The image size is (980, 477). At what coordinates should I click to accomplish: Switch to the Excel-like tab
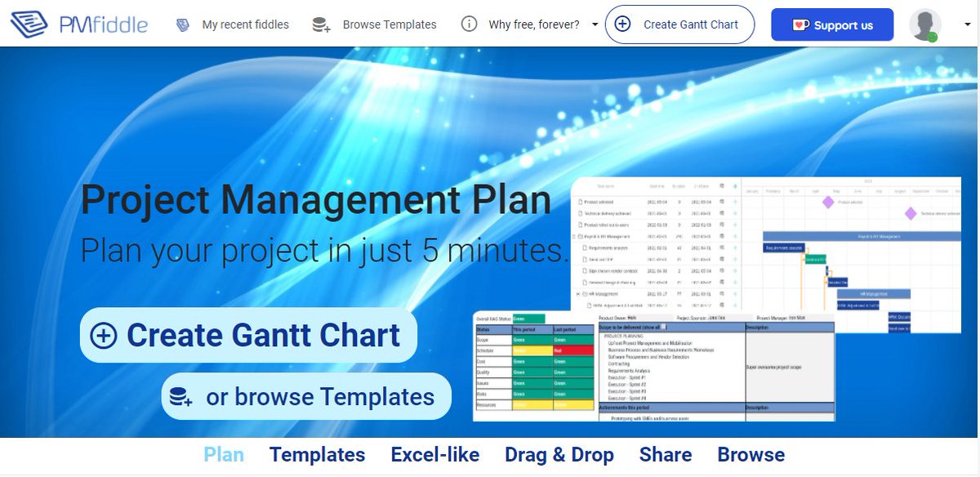click(x=435, y=455)
